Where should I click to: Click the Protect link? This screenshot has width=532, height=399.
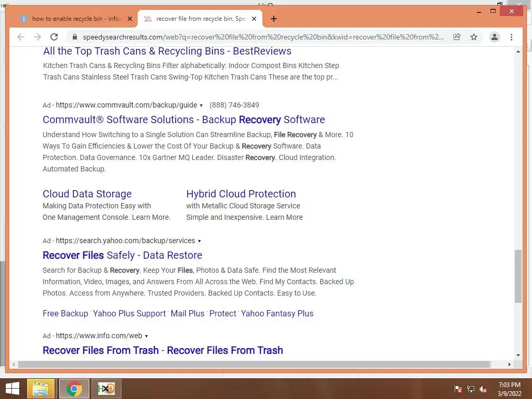222,313
